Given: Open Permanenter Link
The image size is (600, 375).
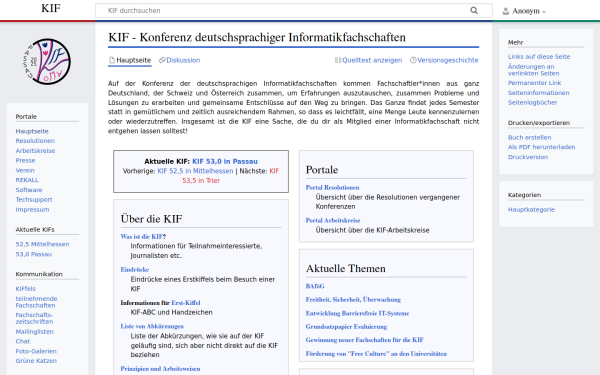Looking at the screenshot, I should coord(534,83).
